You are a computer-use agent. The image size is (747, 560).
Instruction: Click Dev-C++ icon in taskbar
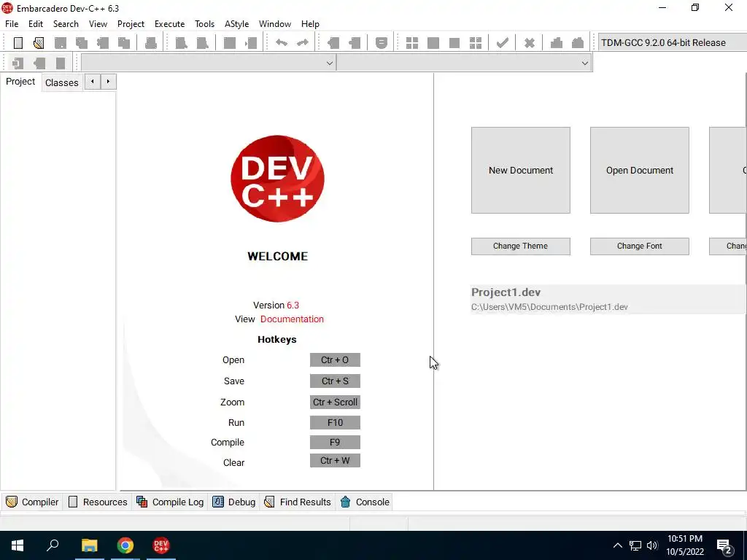click(161, 545)
